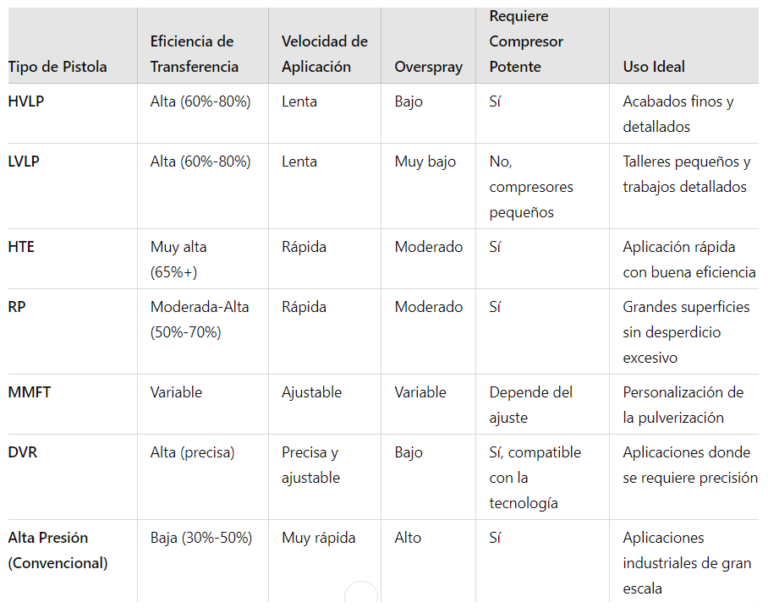Screen dimensions: 768x613
Task: Click the scroll-down circle button at bottom
Action: (360, 597)
